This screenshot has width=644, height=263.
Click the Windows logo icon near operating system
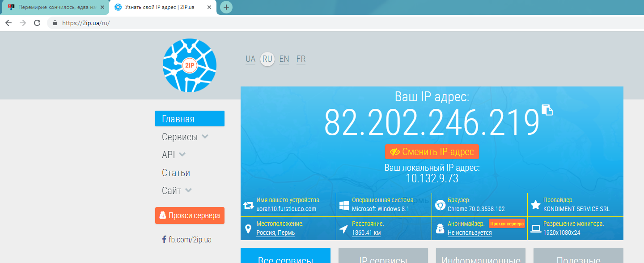point(344,205)
